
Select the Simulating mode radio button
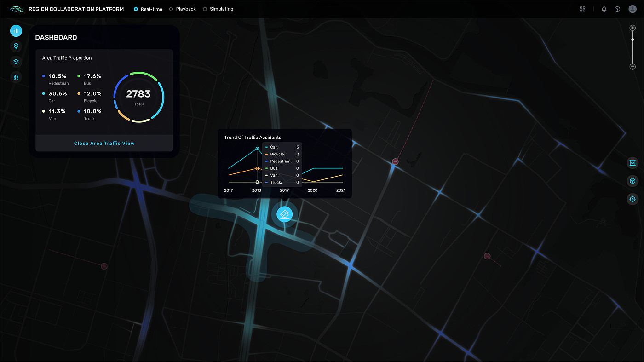point(205,9)
